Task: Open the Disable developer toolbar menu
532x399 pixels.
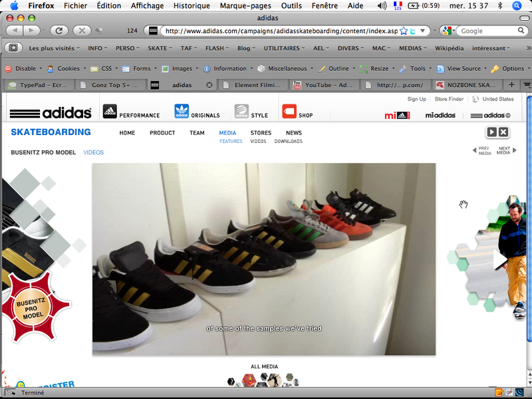Action: (x=23, y=68)
